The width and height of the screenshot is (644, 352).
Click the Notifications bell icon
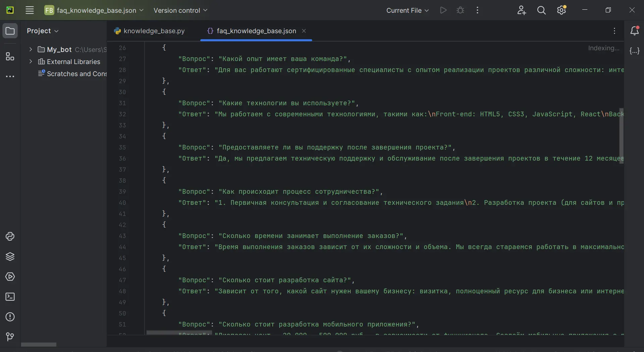click(634, 31)
